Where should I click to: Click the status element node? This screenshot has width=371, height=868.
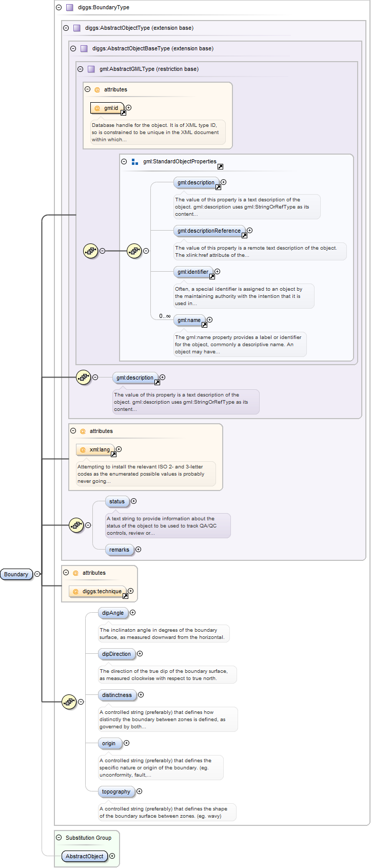point(117,502)
